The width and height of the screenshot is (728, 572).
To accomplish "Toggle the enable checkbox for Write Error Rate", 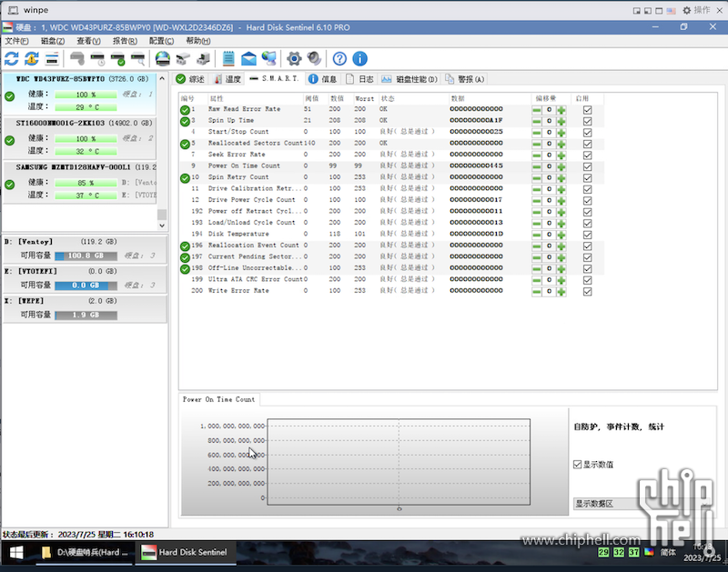I will [587, 291].
